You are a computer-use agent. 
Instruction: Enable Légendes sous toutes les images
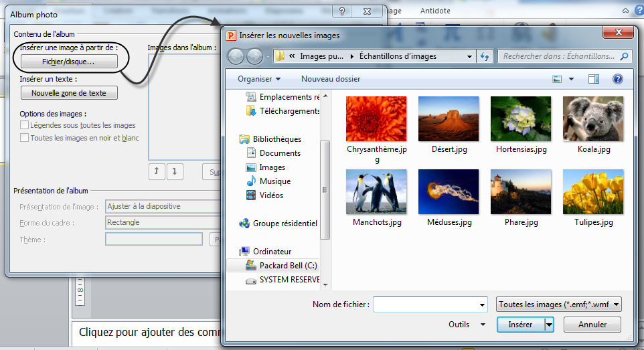pyautogui.click(x=25, y=125)
